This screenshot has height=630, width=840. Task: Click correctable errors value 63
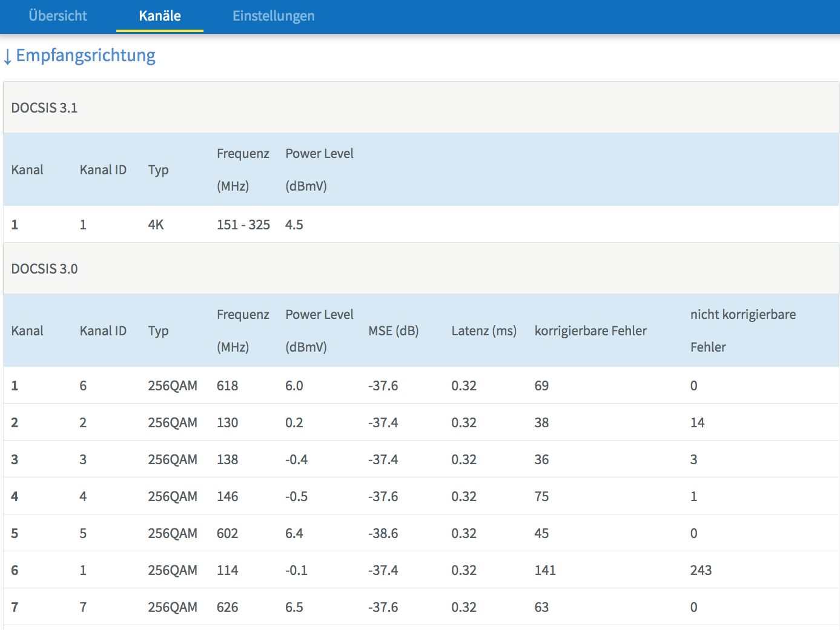coord(541,607)
